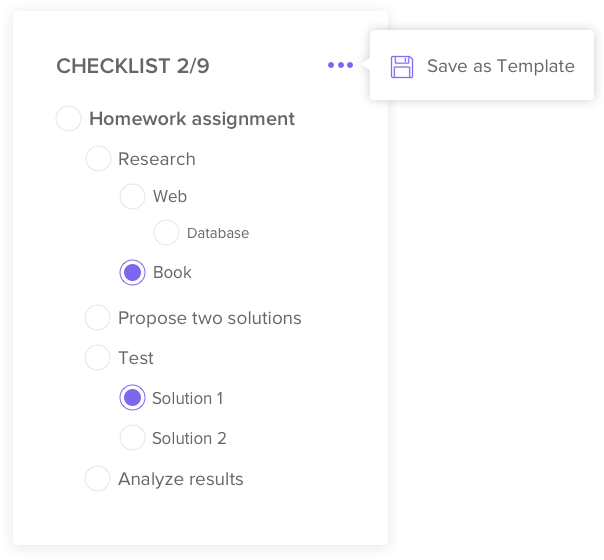Check off Propose two solutions
The height and width of the screenshot is (560, 604).
[98, 318]
